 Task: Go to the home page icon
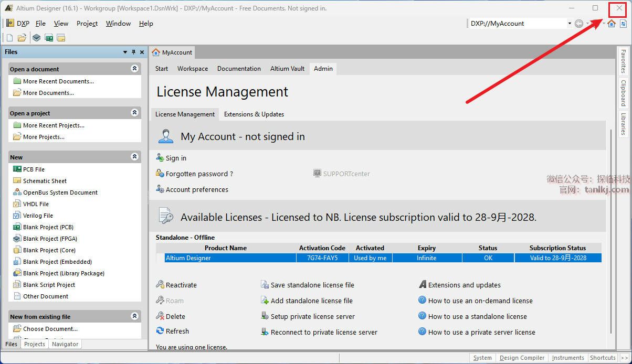point(612,23)
